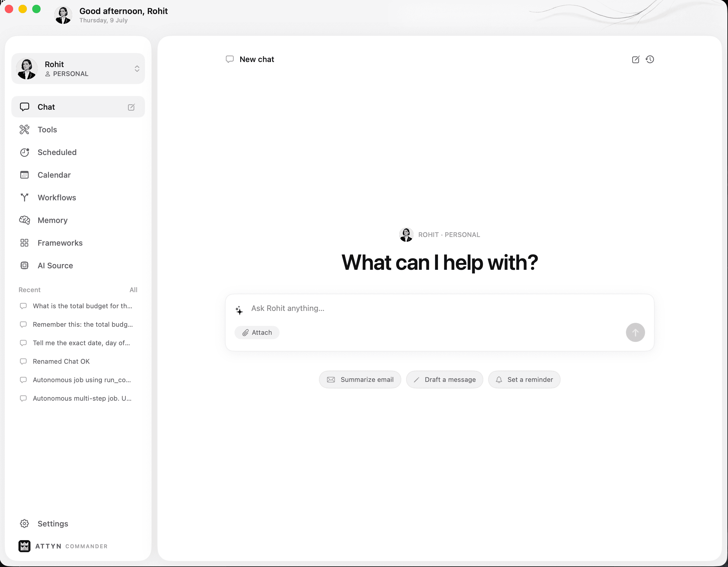
Task: Click the Recent section label
Action: click(x=30, y=290)
